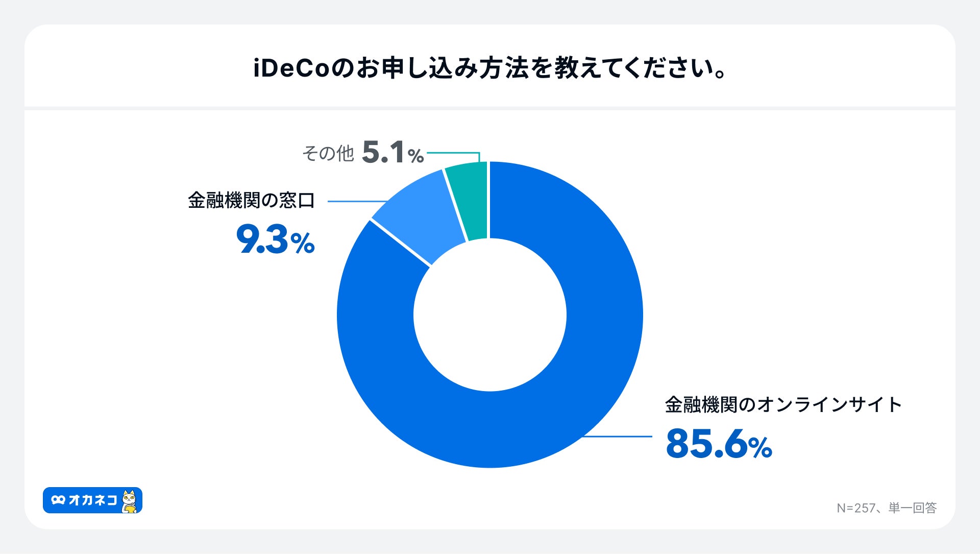This screenshot has width=980, height=554.
Task: Click the leader line beside 金融機関の窓口
Action: point(357,201)
